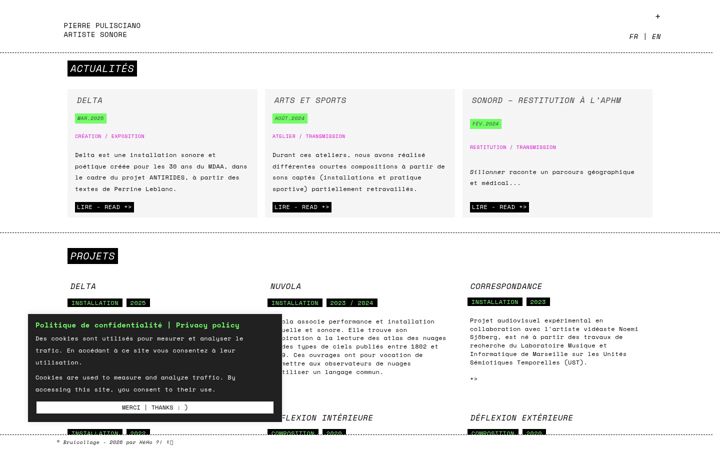Open Pierre Pulisciano Artiste Sonore home link
Screen dimensions: 720x450
click(102, 30)
